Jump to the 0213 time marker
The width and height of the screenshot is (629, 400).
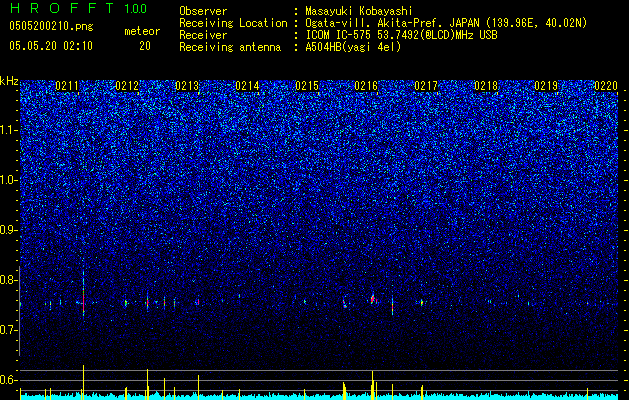(187, 86)
